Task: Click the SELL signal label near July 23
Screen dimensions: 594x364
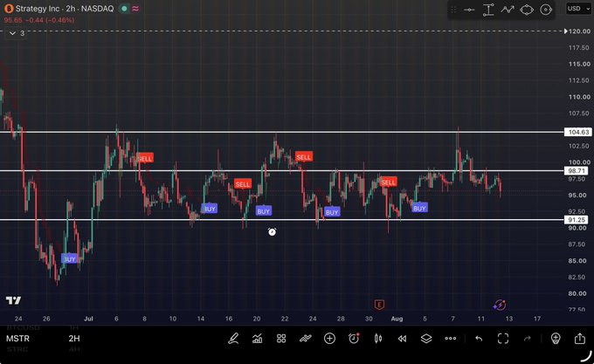Action: pyautogui.click(x=304, y=156)
